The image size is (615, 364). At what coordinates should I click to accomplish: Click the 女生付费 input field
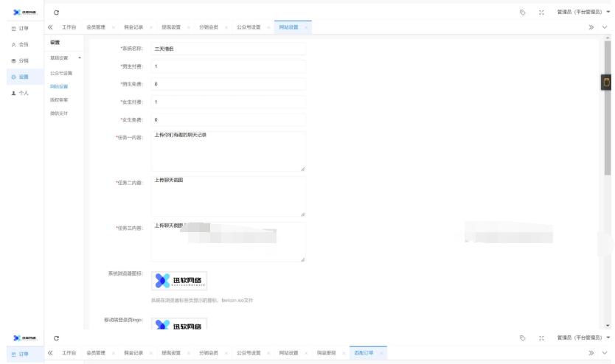coord(229,102)
